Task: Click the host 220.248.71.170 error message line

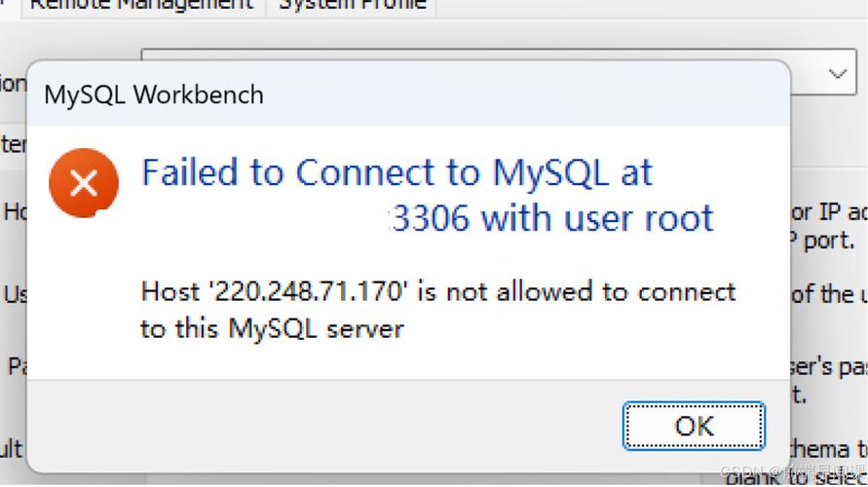Action: (x=437, y=291)
